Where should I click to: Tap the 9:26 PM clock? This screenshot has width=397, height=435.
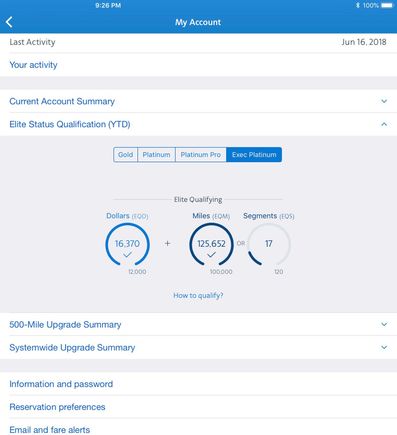click(x=108, y=5)
